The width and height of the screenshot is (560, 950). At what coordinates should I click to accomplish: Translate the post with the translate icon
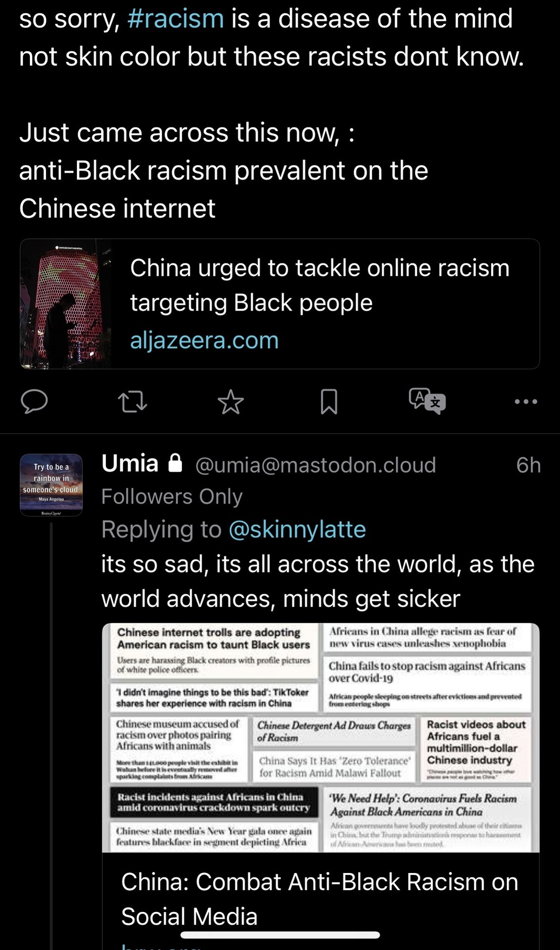[427, 401]
